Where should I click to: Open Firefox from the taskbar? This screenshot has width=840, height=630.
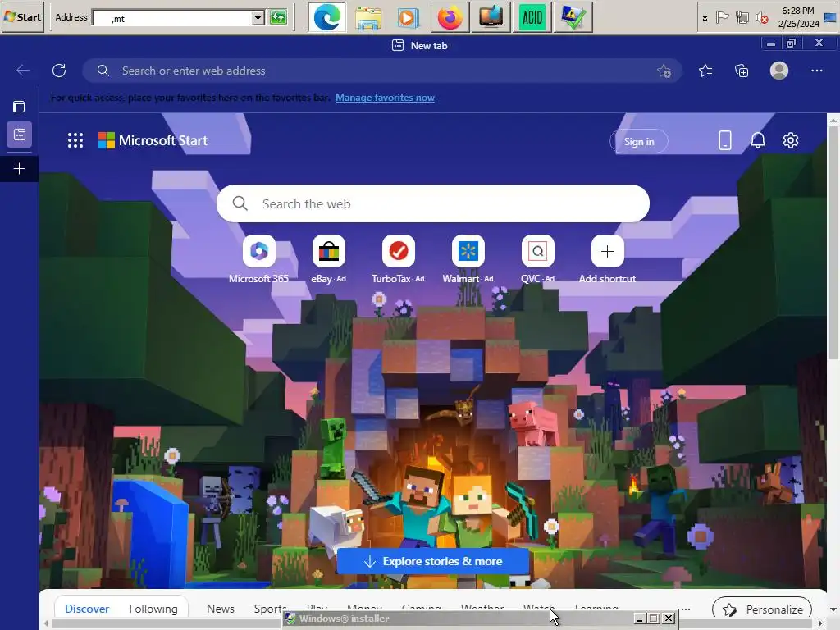(x=450, y=18)
